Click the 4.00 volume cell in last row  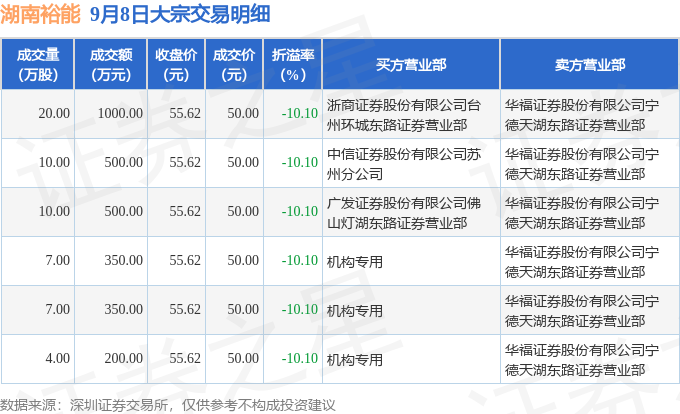pyautogui.click(x=38, y=359)
